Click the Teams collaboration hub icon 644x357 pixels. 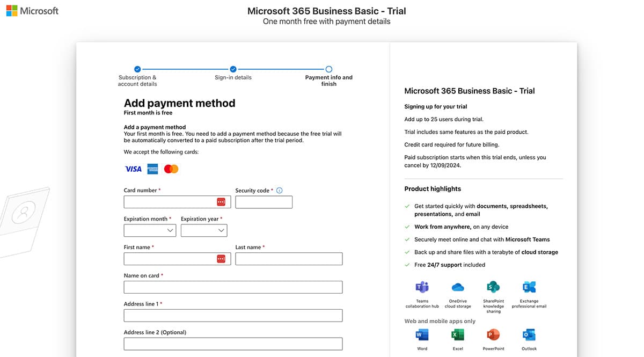coord(422,287)
